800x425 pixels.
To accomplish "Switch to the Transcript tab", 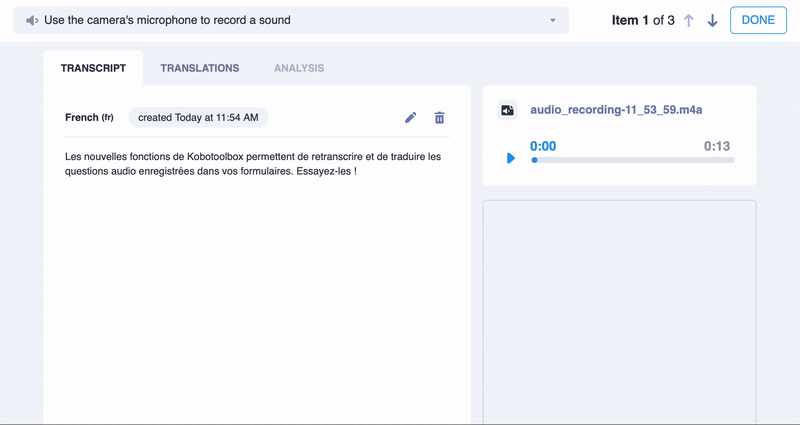I will (93, 68).
